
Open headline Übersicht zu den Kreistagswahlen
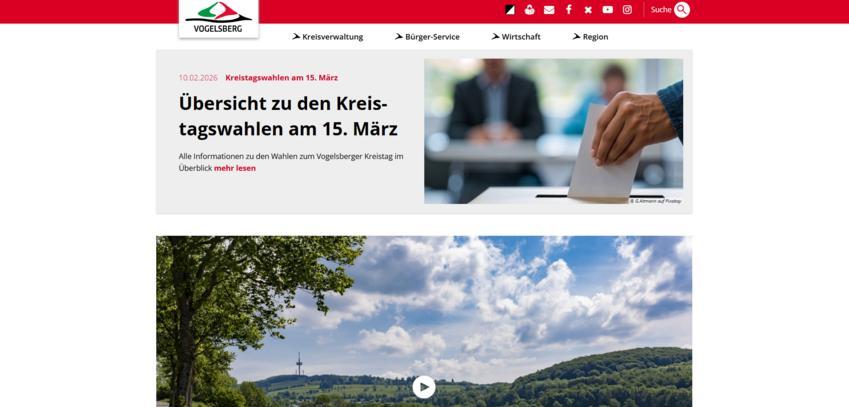(x=288, y=116)
